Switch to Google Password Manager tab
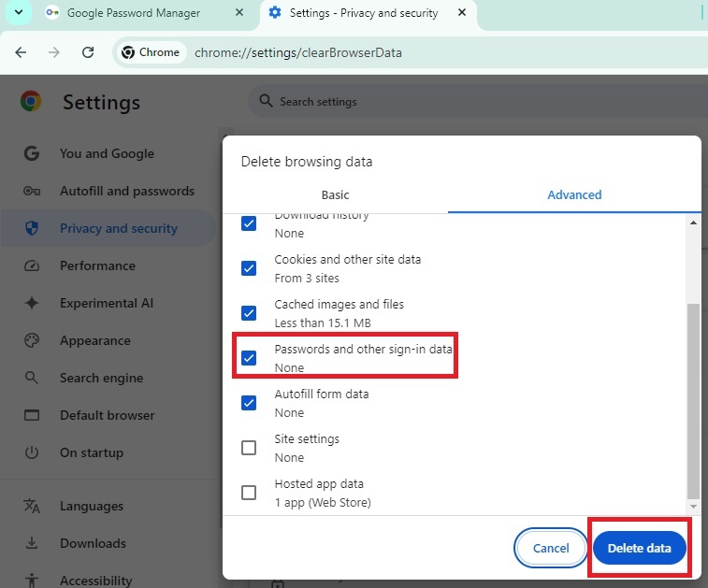Viewport: 708px width, 588px height. click(133, 13)
